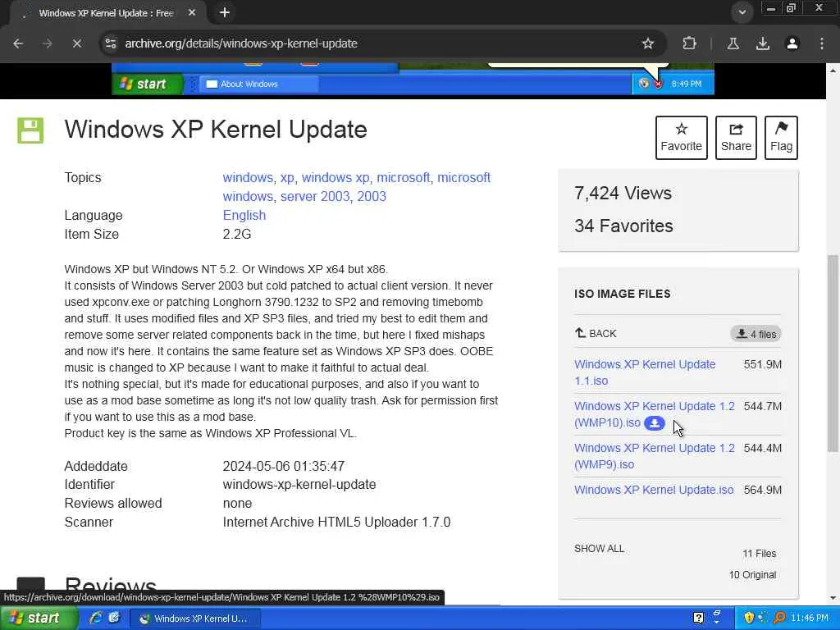Open site information icon in address bar
This screenshot has width=840, height=630.
tap(111, 43)
